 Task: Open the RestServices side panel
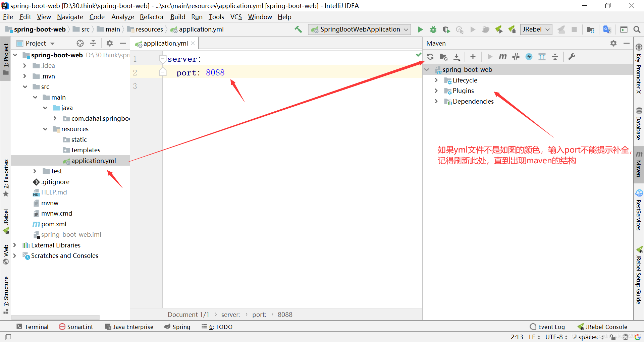tap(639, 210)
